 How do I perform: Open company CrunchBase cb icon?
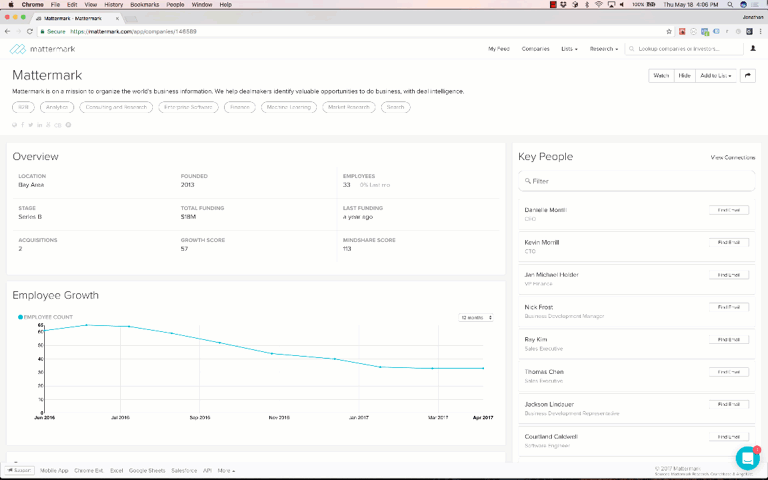57,125
